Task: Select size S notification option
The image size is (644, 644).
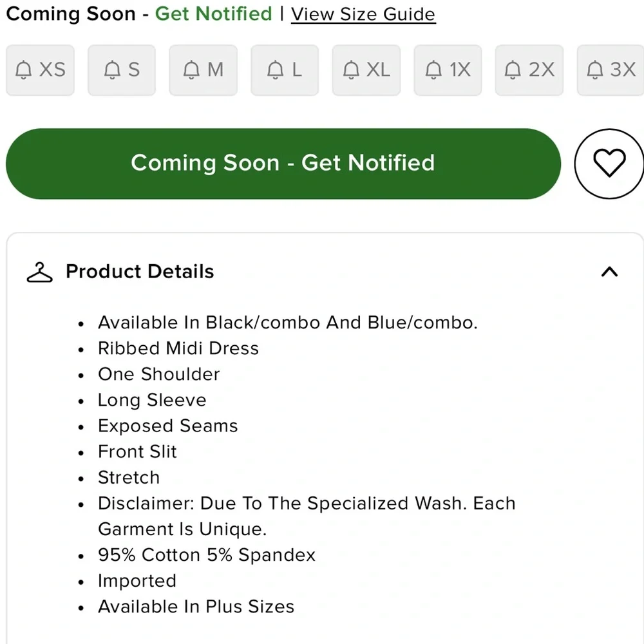Action: click(122, 70)
